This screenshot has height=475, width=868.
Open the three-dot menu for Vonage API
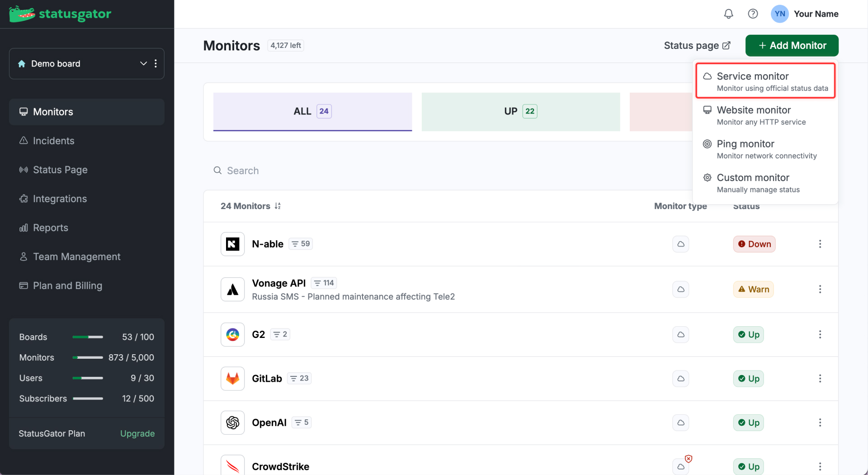click(x=820, y=289)
